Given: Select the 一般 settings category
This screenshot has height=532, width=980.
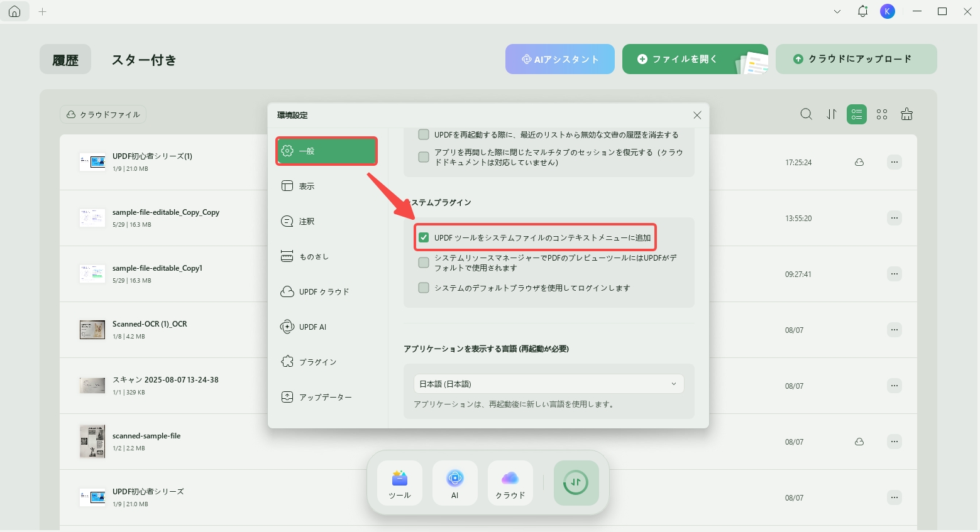Looking at the screenshot, I should (327, 151).
